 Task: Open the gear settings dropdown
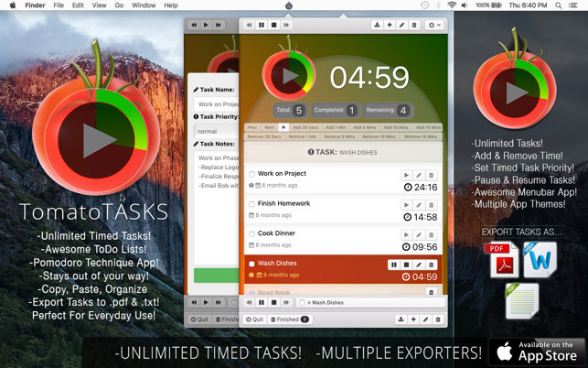(434, 25)
